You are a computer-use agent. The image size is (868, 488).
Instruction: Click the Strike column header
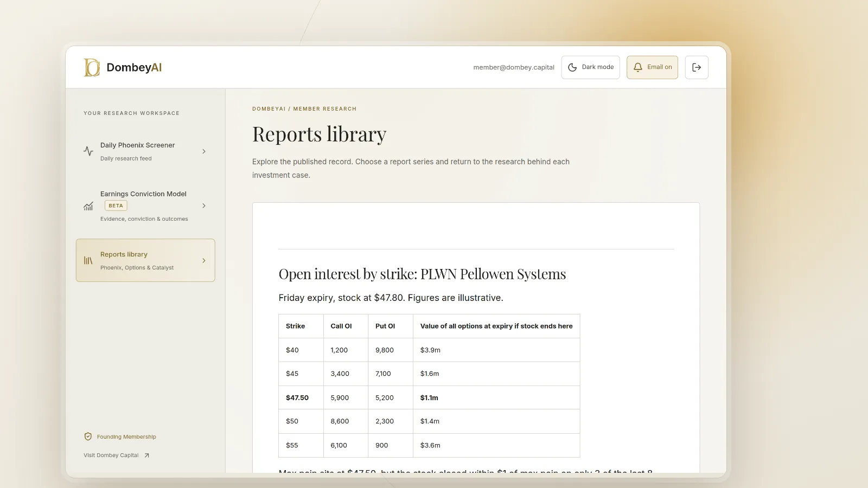[x=301, y=326]
